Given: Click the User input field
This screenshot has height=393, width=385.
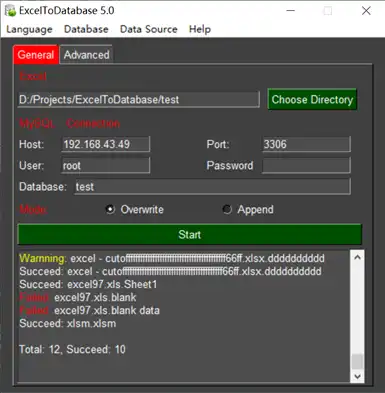Looking at the screenshot, I should point(106,165).
